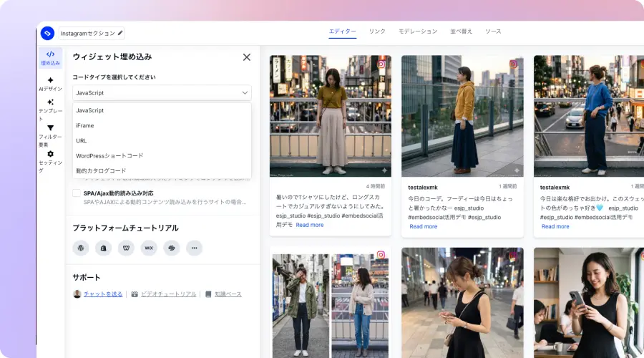Close the ウィジェット埋め込み panel
The image size is (644, 358).
246,57
